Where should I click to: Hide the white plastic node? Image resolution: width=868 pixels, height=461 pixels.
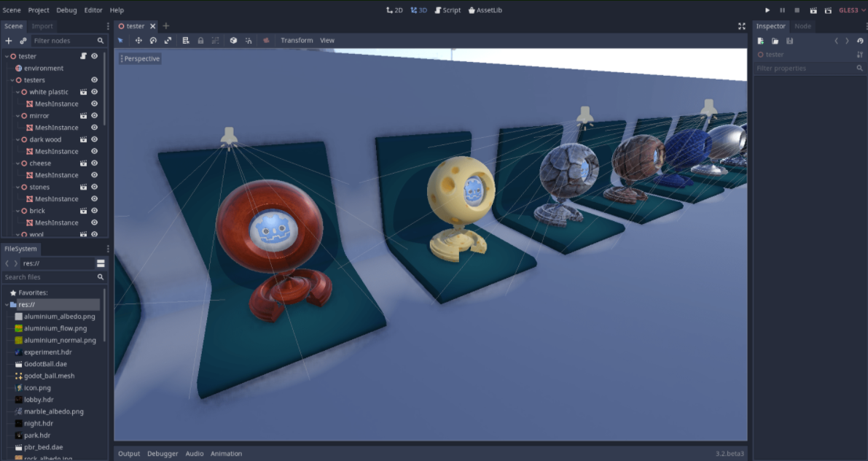(95, 92)
